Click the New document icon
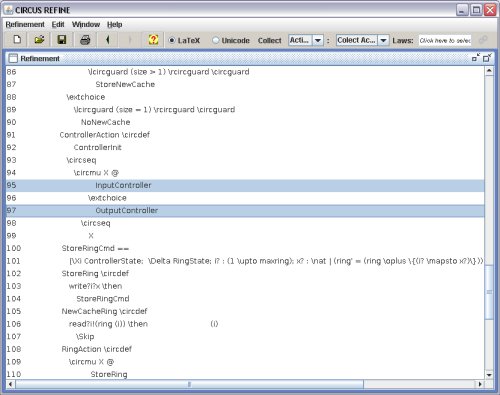The image size is (500, 395). 17,40
